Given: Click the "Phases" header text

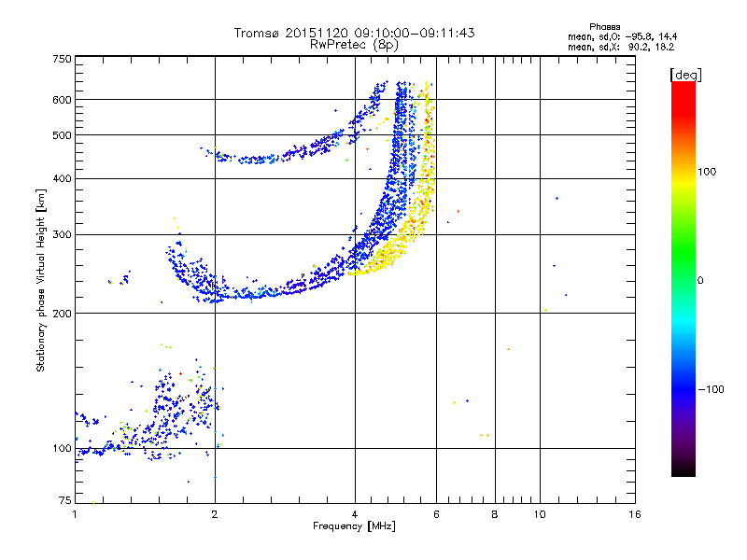Looking at the screenshot, I should pos(604,27).
